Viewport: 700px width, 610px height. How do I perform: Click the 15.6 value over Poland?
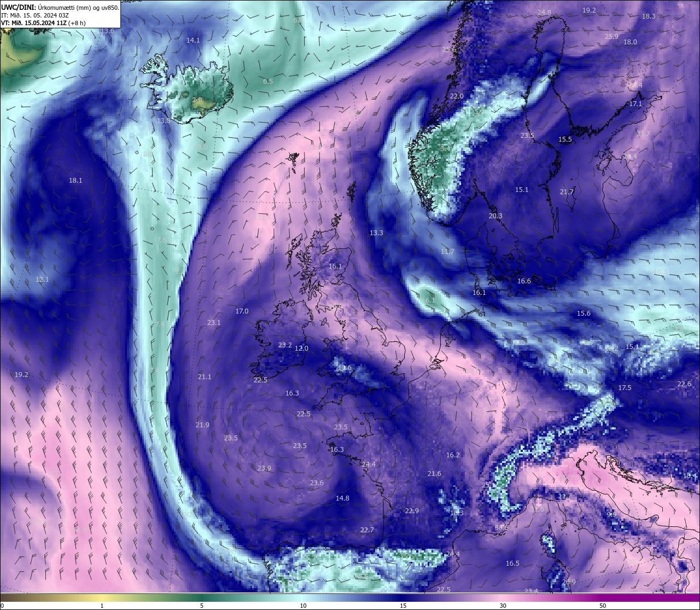(x=584, y=313)
